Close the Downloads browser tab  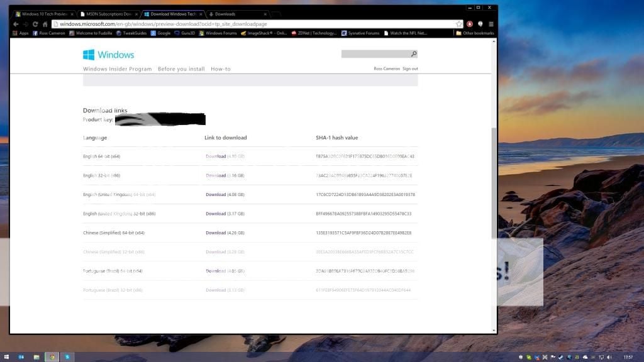coord(265,14)
